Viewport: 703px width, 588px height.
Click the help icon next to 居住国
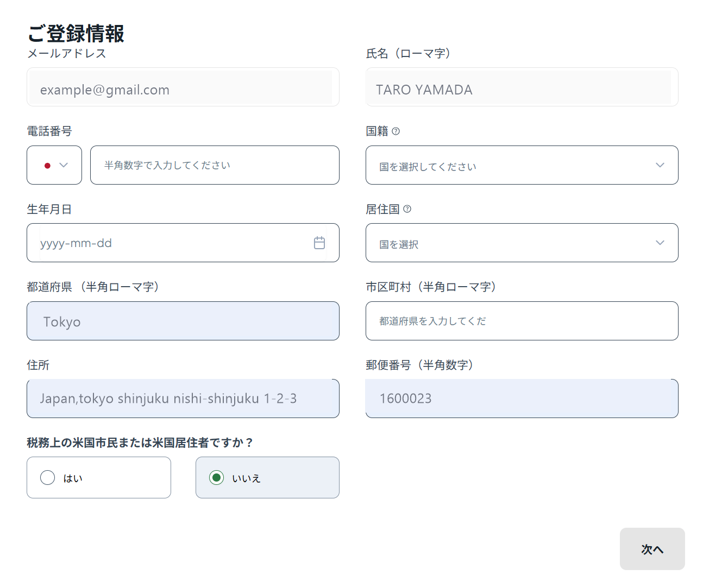[407, 209]
